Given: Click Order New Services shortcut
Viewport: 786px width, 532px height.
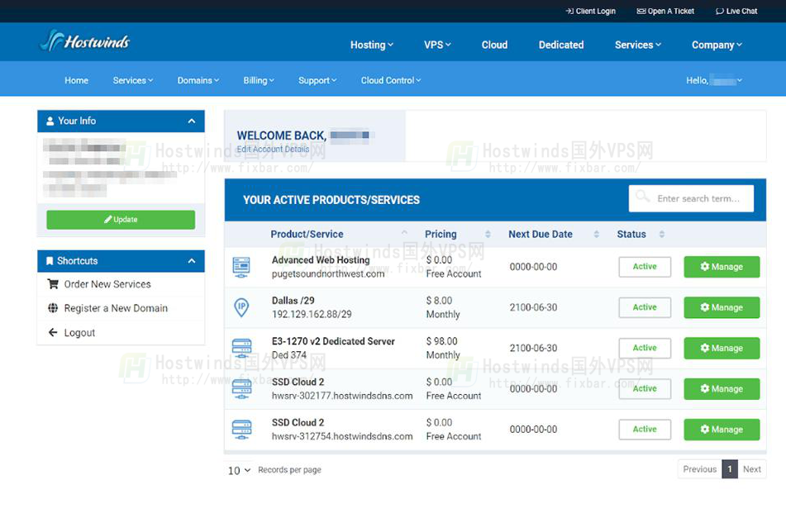Looking at the screenshot, I should (107, 284).
